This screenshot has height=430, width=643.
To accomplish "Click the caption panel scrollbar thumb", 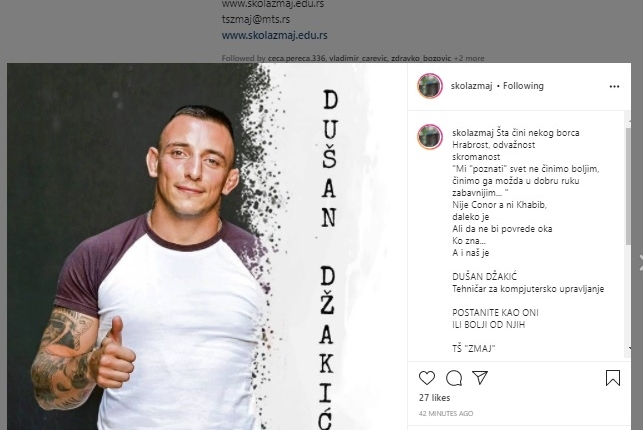I will click(x=628, y=187).
